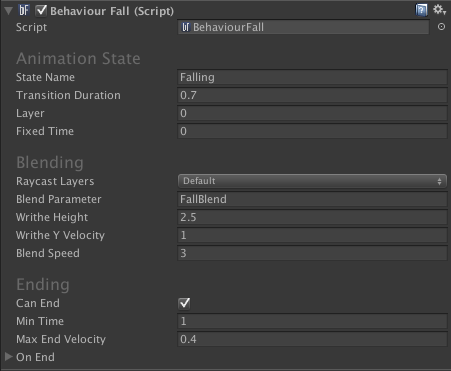Click the script icon beside Behaviour Fall title

pyautogui.click(x=24, y=11)
